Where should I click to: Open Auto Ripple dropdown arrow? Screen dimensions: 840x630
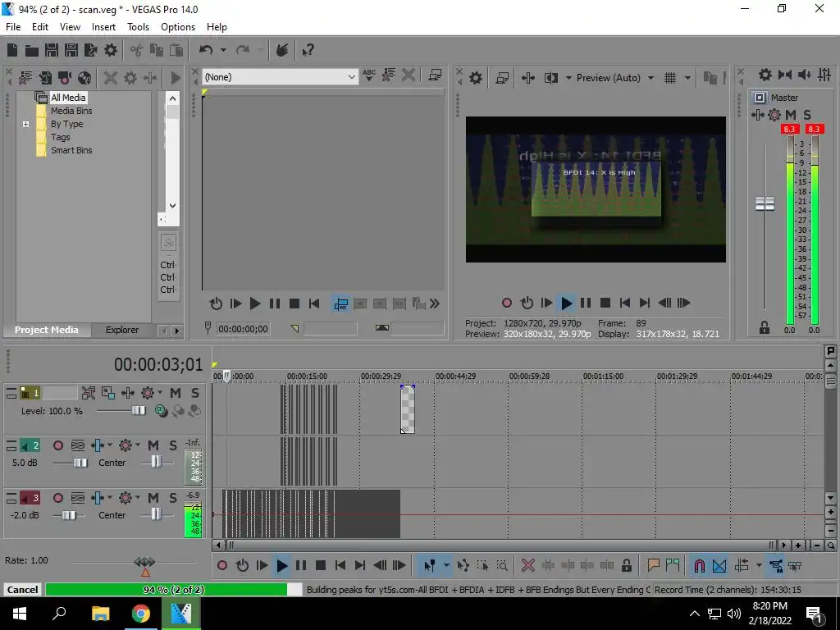(x=759, y=565)
